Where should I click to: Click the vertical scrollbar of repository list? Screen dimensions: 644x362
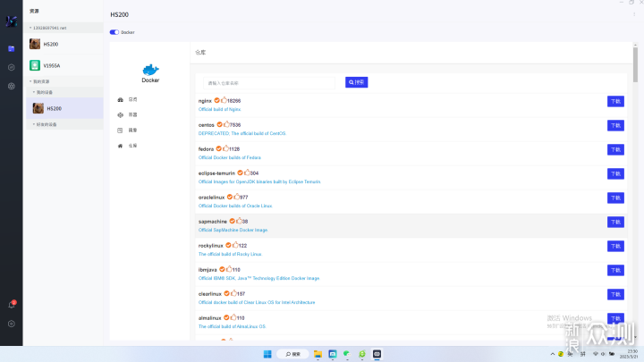pos(635,65)
